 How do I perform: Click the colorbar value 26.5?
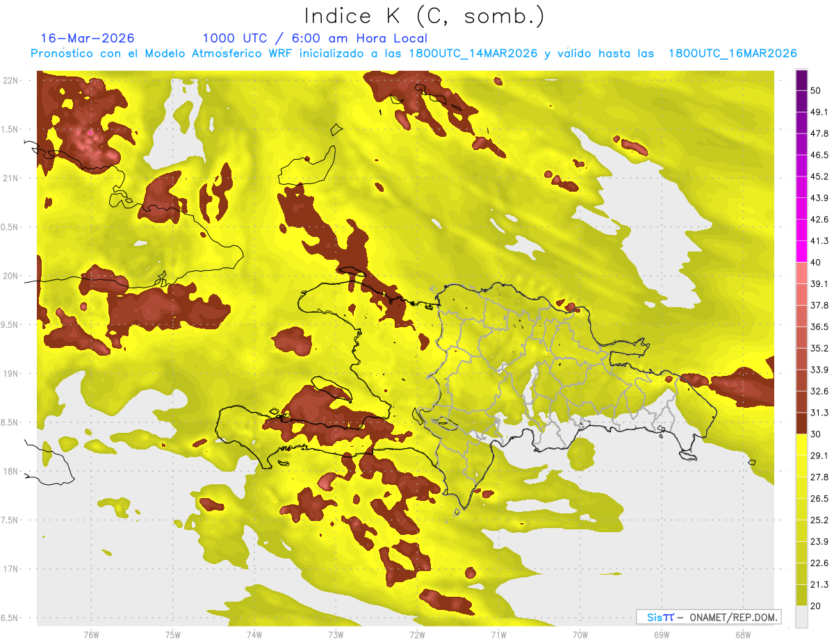[x=819, y=499]
